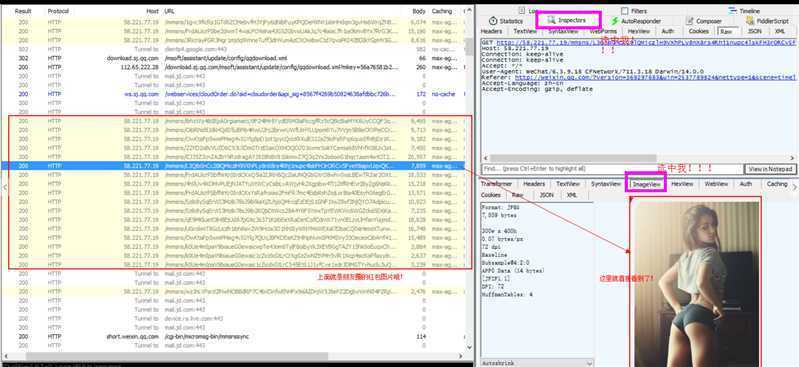Select the clients4.google.com:443 tunnel row
Image resolution: width=799 pixels, height=367 pixels.
234,49
